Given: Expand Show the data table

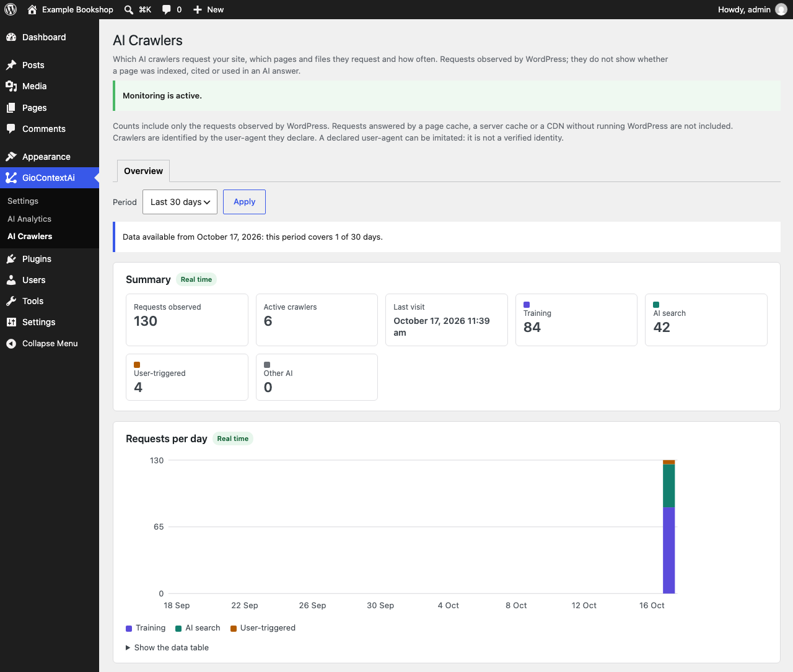Looking at the screenshot, I should (167, 648).
